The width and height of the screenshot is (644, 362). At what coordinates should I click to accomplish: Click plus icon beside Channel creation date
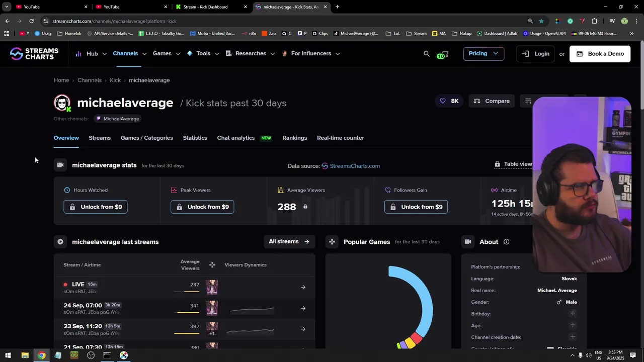[x=573, y=337]
